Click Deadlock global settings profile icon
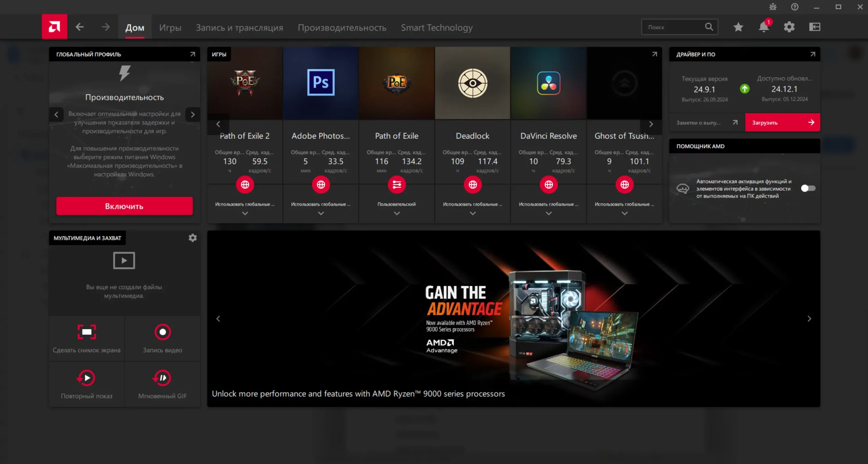Screen dimensions: 868x464 (x=473, y=185)
